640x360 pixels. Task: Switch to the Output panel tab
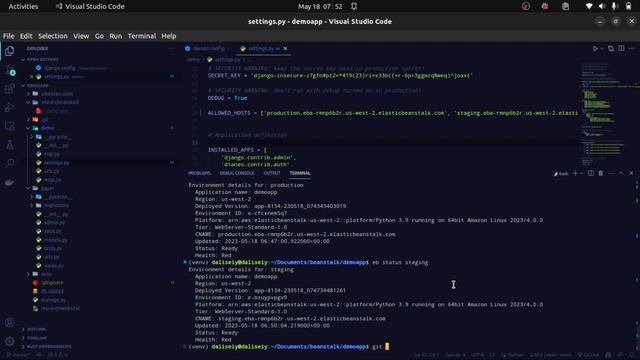pos(272,173)
